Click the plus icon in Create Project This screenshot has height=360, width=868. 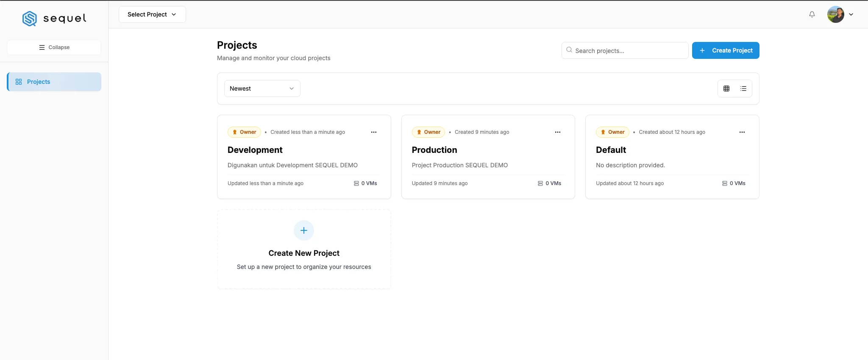[x=702, y=50]
